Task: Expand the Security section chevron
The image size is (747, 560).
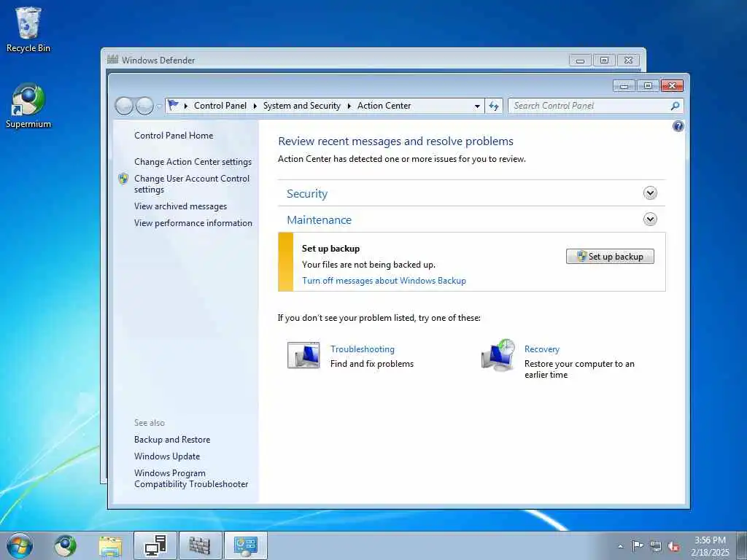Action: coord(650,192)
